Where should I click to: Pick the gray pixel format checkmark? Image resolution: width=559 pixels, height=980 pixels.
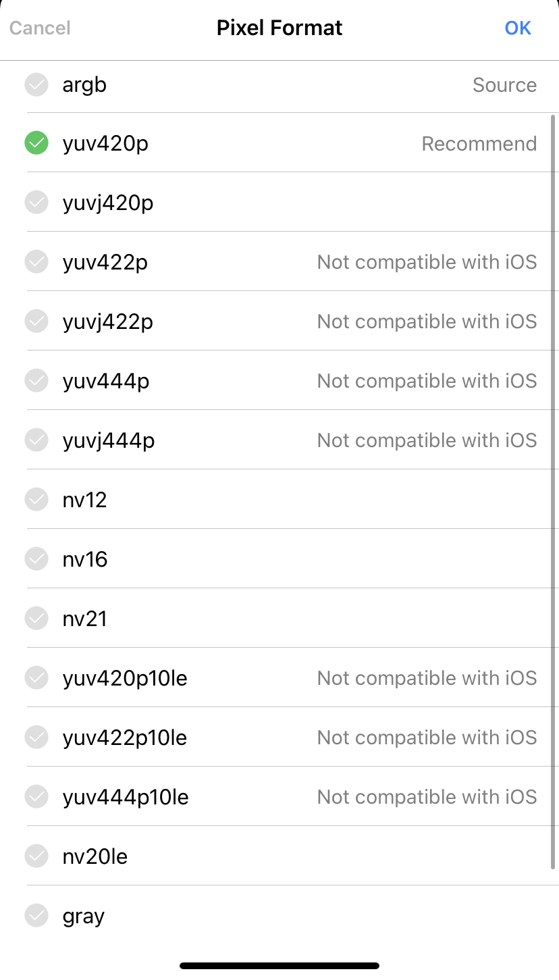point(36,916)
